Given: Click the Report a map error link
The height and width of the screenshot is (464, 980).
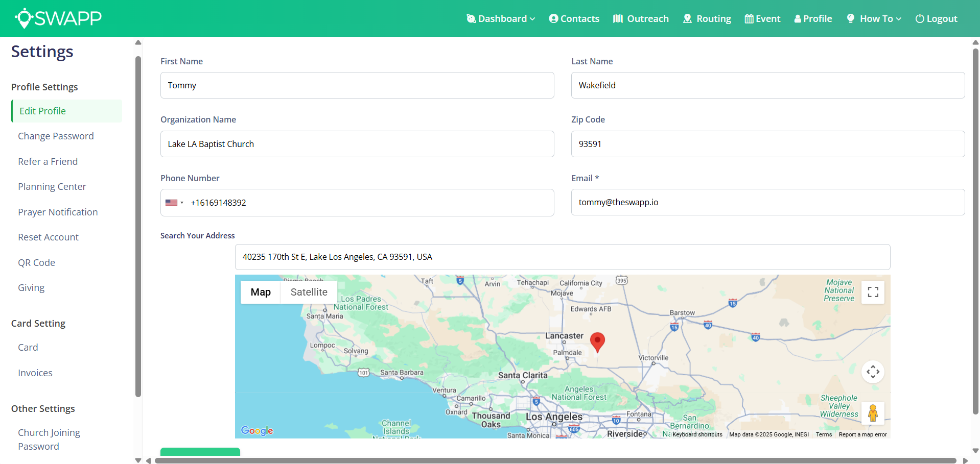Looking at the screenshot, I should tap(862, 434).
